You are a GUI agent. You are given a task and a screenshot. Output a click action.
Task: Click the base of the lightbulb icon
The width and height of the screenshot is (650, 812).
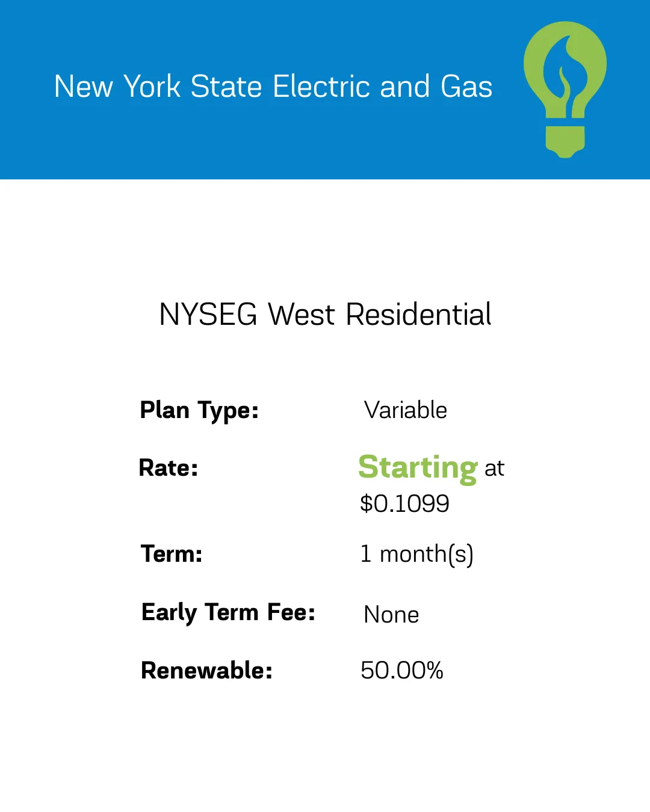(x=565, y=141)
